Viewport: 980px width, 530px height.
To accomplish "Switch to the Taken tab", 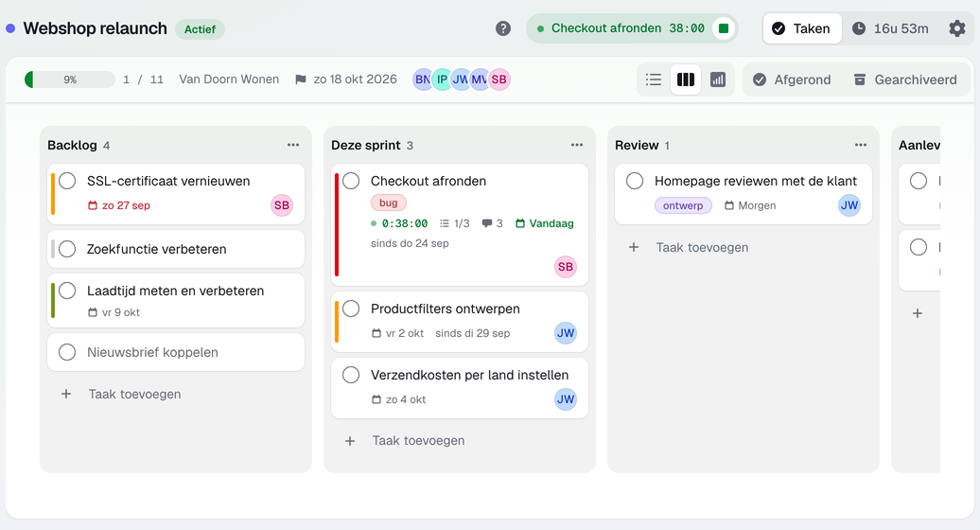I will [x=802, y=28].
